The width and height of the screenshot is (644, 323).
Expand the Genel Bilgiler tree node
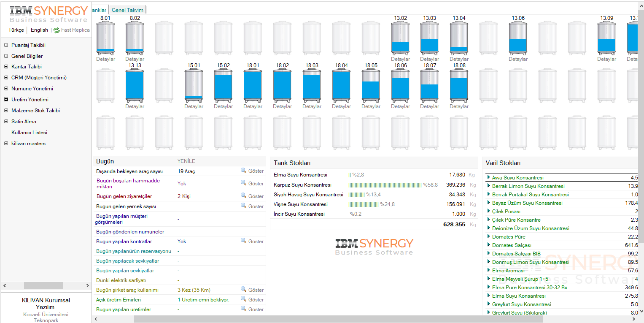coord(6,56)
